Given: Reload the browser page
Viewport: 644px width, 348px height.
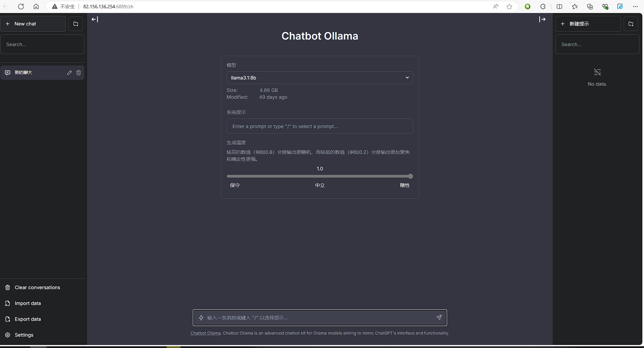Looking at the screenshot, I should (21, 7).
